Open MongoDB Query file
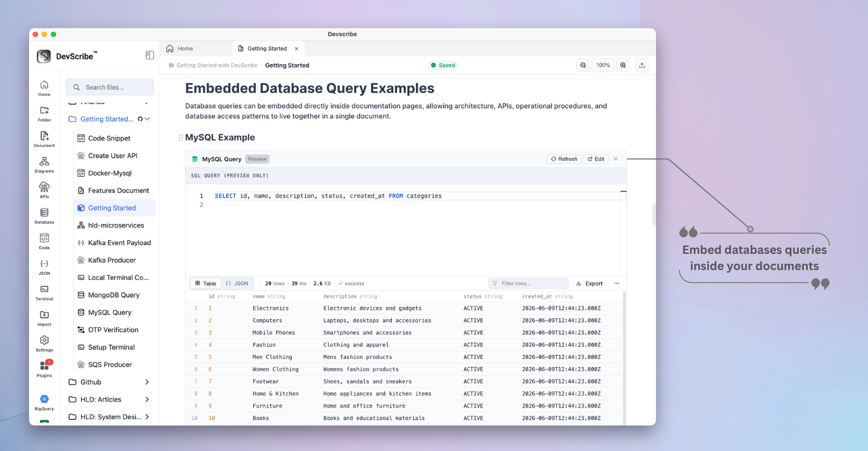 point(113,295)
